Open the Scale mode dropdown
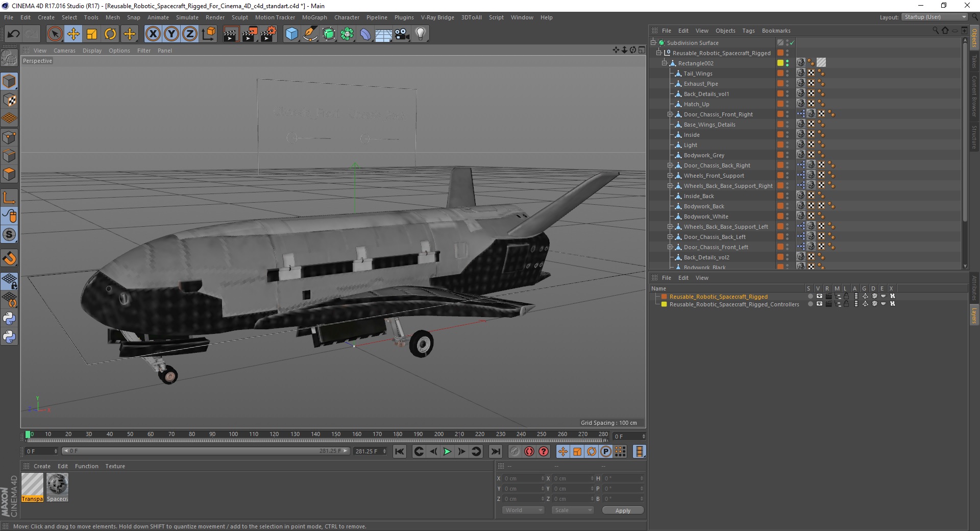 pos(573,510)
